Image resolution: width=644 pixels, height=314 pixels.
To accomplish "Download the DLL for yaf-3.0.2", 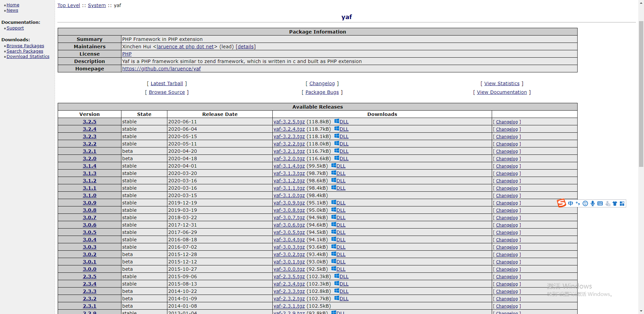I will click(341, 254).
